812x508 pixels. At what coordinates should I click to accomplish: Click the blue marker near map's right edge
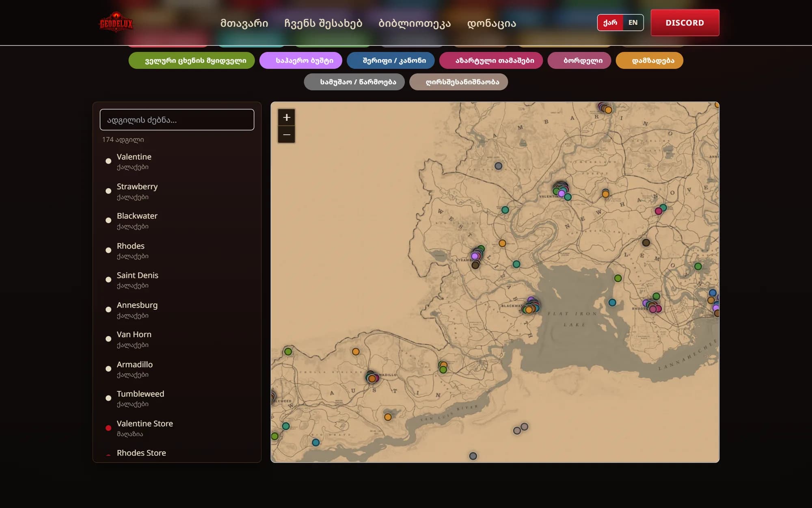pyautogui.click(x=712, y=293)
